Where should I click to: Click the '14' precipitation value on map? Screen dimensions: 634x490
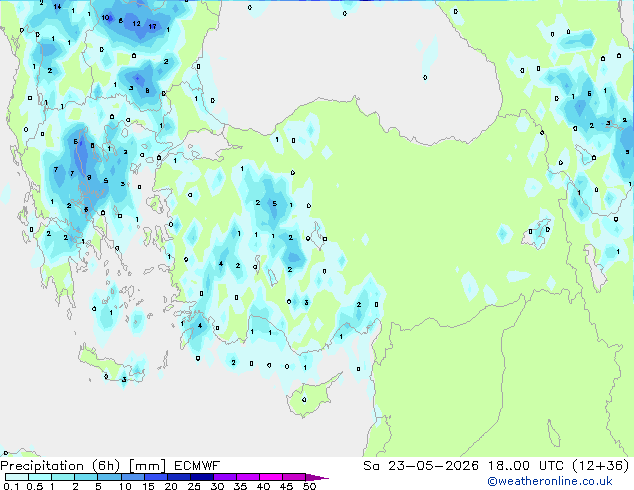(x=57, y=6)
